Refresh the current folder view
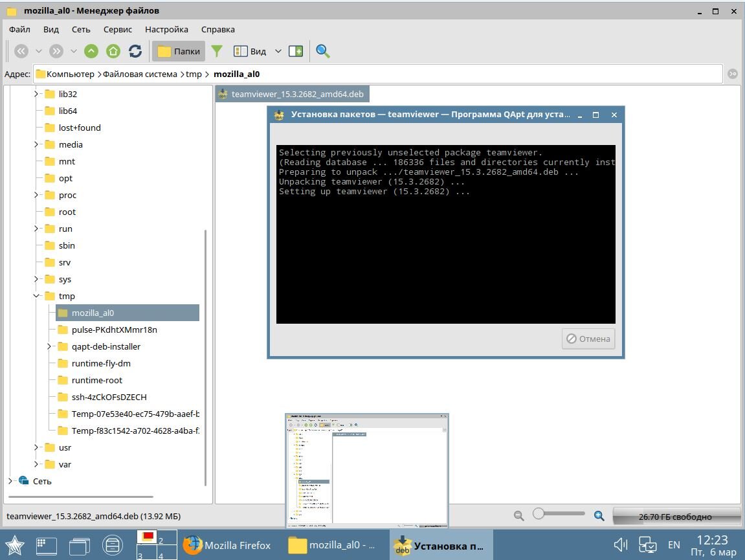 (135, 51)
